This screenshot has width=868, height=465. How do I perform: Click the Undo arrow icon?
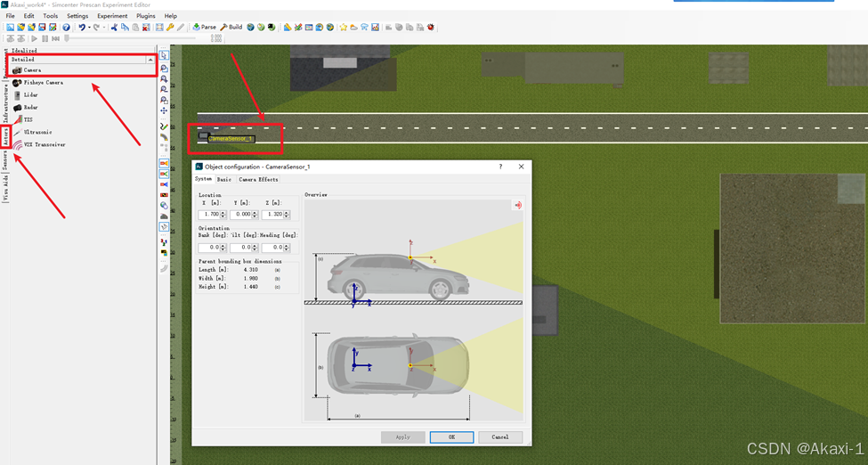(82, 27)
